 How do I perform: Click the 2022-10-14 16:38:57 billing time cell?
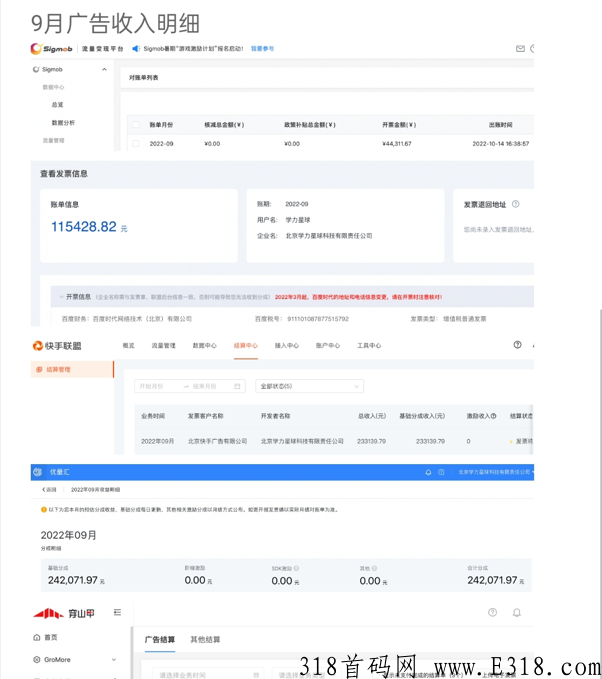pyautogui.click(x=501, y=144)
